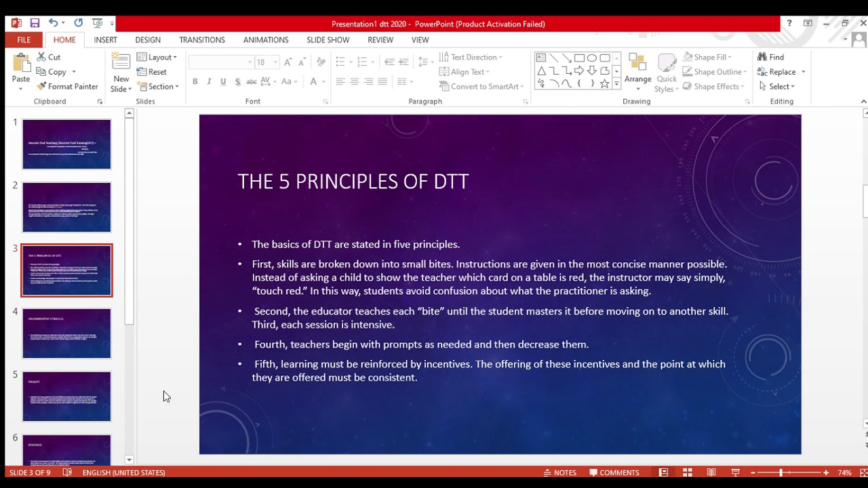
Task: Click the Arrange shapes icon
Action: 637,72
